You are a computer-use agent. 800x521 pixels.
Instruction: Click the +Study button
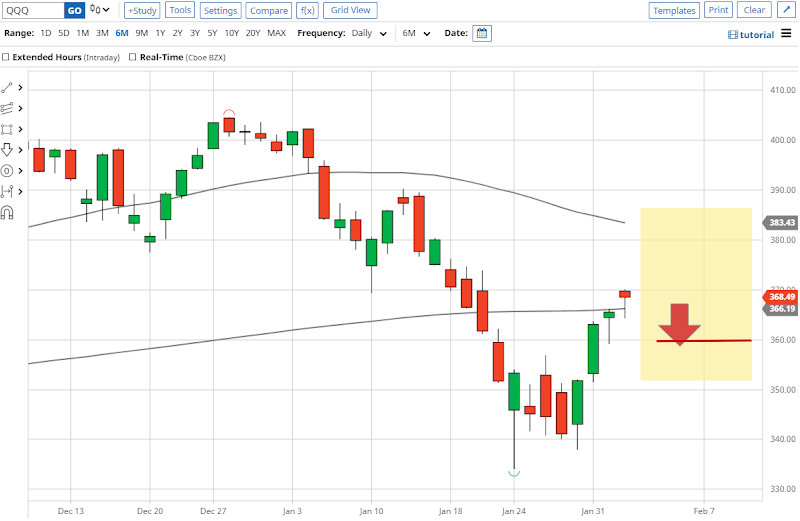(143, 10)
